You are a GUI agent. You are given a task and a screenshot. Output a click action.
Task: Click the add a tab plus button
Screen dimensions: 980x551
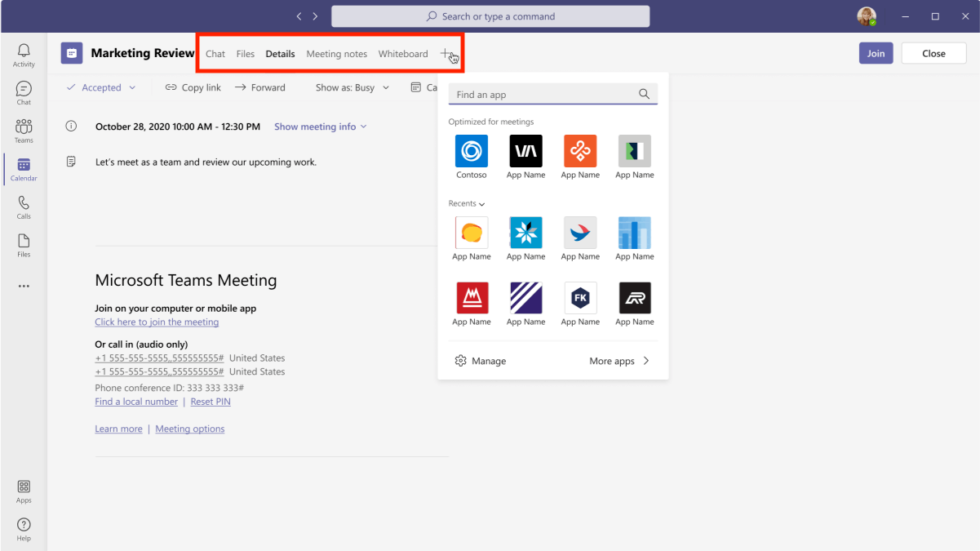[x=446, y=54]
